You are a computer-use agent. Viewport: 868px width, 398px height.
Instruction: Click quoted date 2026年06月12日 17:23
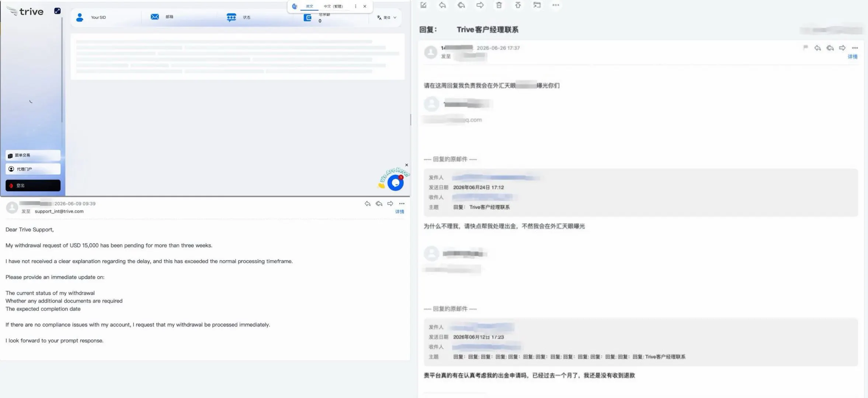pos(478,337)
